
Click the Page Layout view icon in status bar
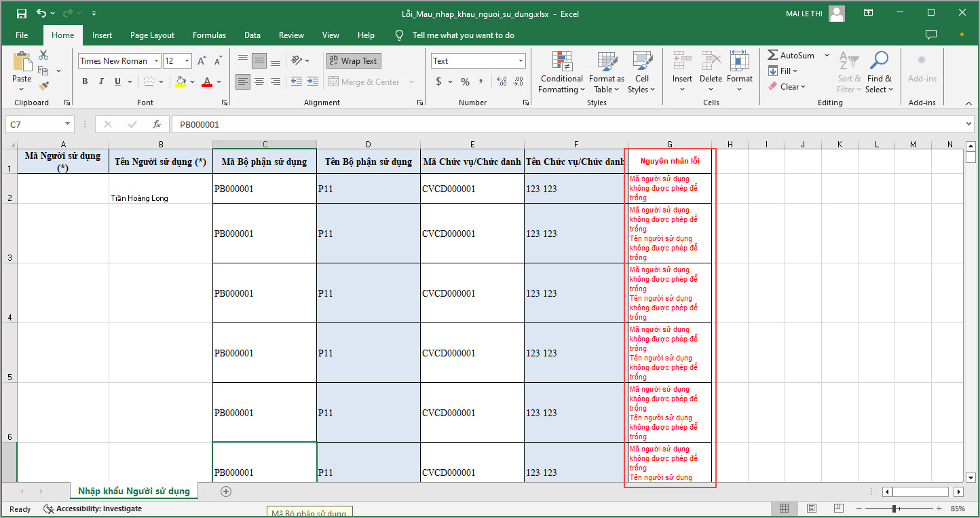tap(811, 508)
